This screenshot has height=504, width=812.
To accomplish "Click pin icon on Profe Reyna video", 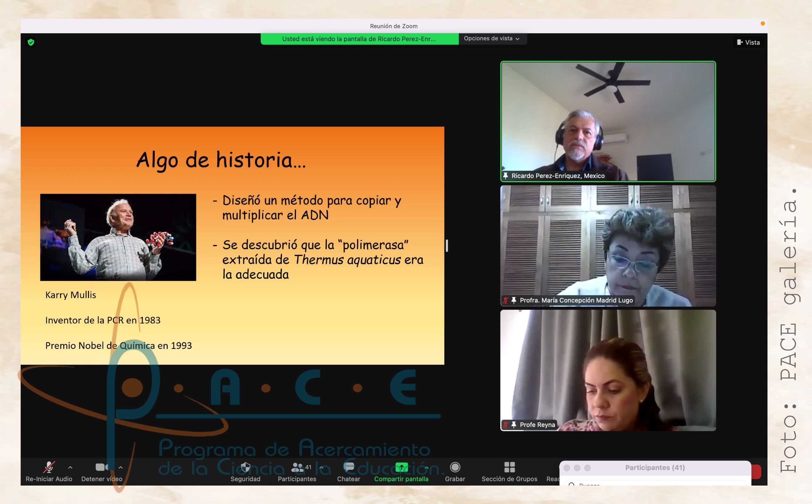I will pos(514,425).
